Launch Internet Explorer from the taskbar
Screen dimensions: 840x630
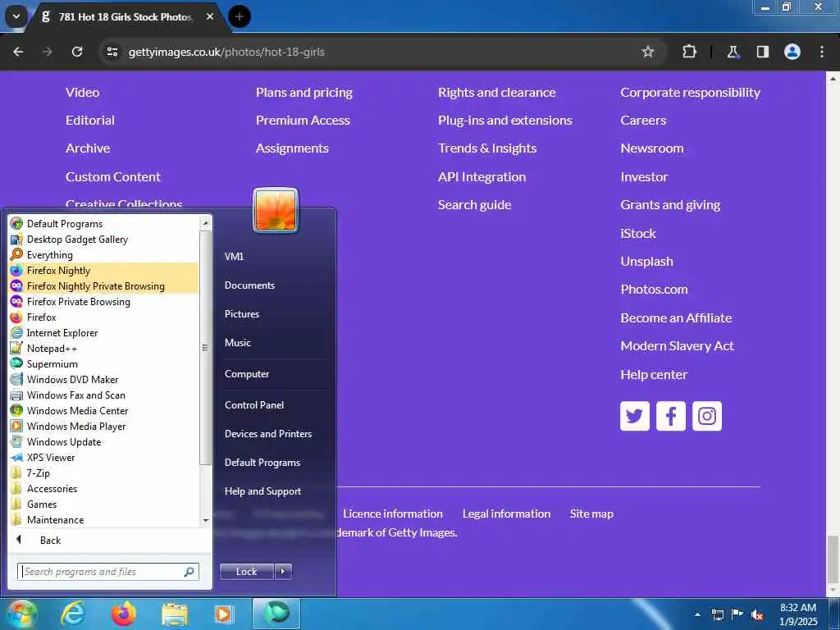73,614
